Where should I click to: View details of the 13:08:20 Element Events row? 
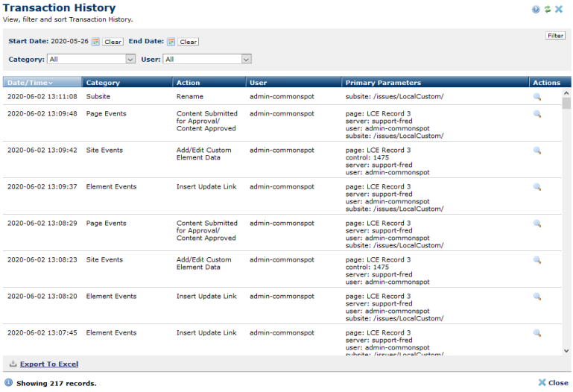536,297
